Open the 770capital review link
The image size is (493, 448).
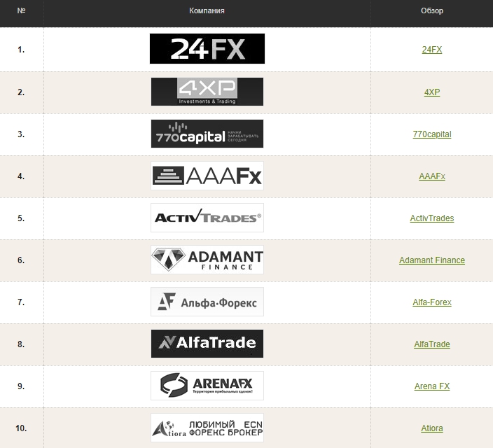click(432, 134)
